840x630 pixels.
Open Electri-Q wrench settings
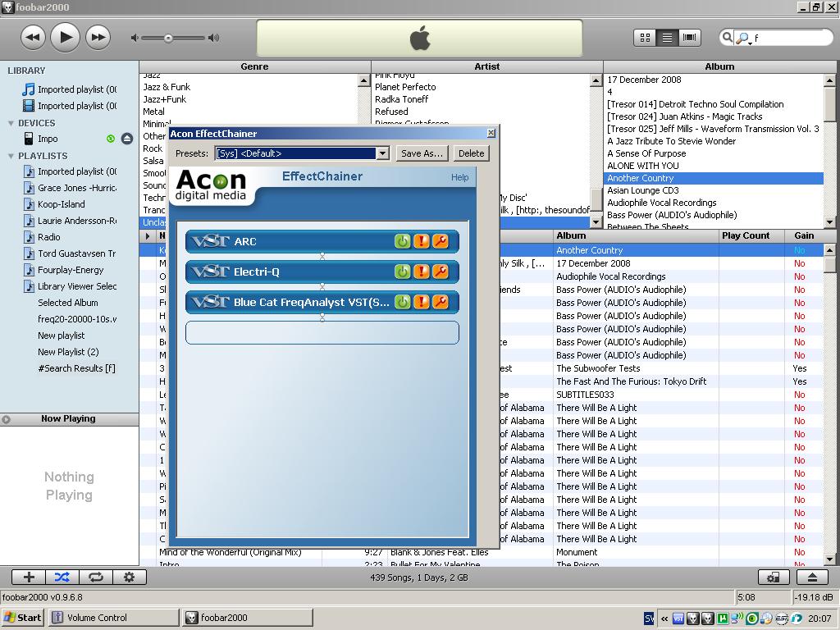tap(441, 272)
